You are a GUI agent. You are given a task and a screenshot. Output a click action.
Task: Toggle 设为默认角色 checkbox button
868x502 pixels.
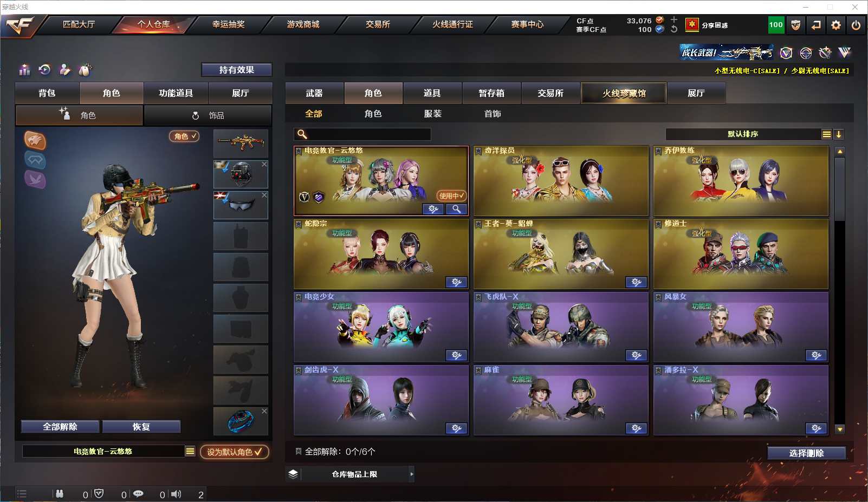tap(235, 452)
